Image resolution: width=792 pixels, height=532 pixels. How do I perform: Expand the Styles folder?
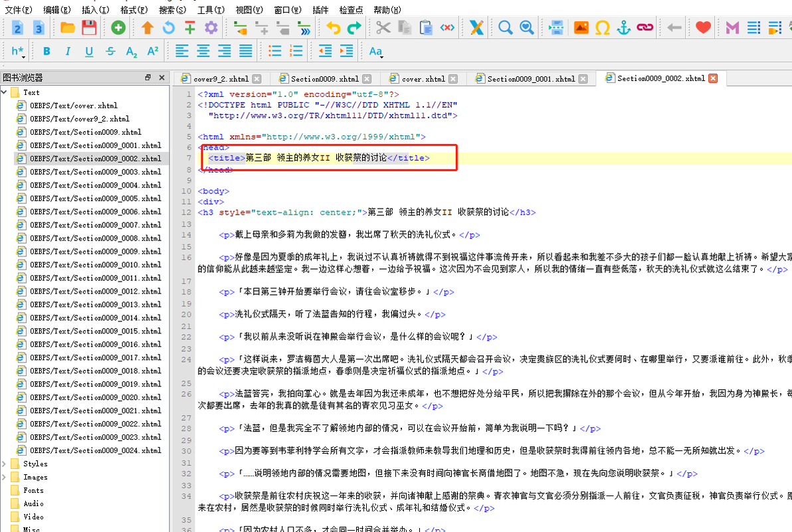(x=4, y=464)
